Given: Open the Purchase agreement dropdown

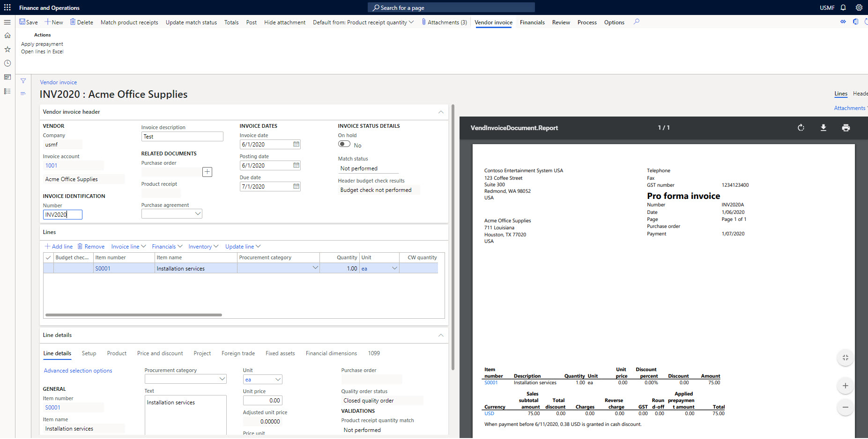Looking at the screenshot, I should tap(198, 213).
